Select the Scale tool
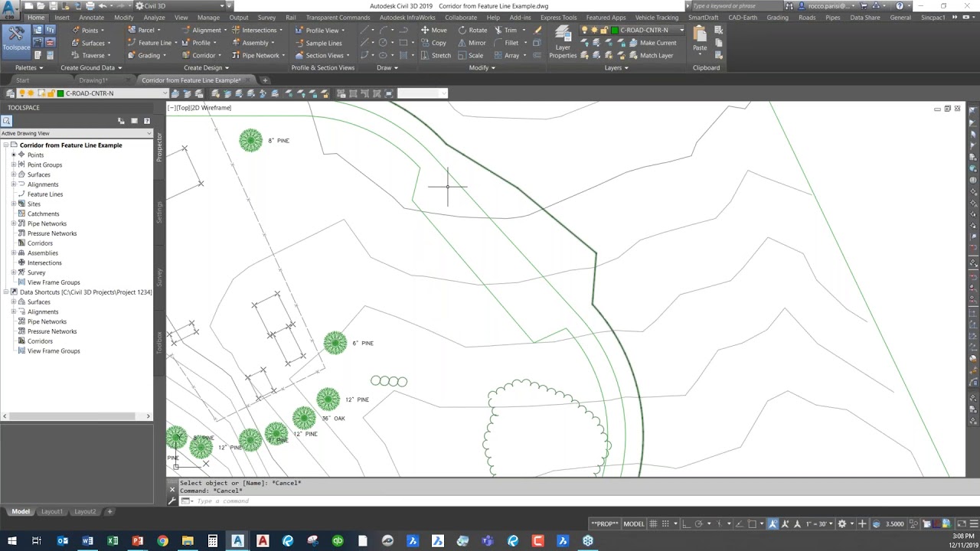 click(471, 55)
